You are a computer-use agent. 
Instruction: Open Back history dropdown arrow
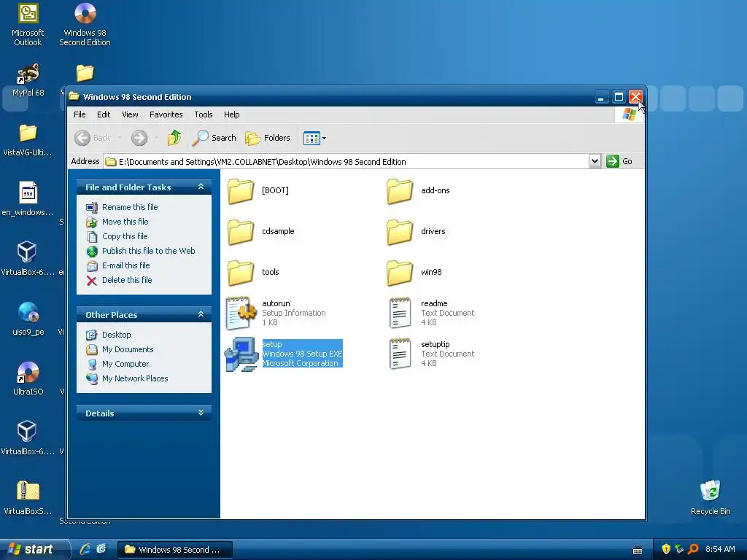(x=120, y=138)
